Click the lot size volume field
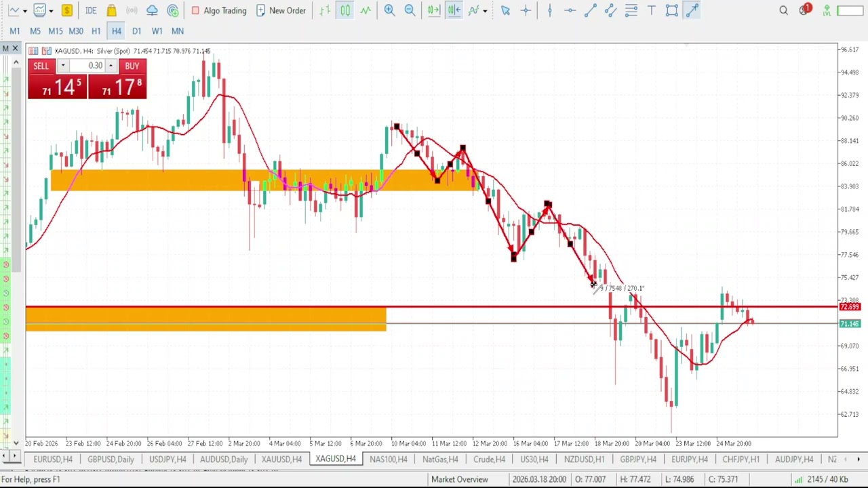Viewport: 868px width, 488px height. point(87,66)
